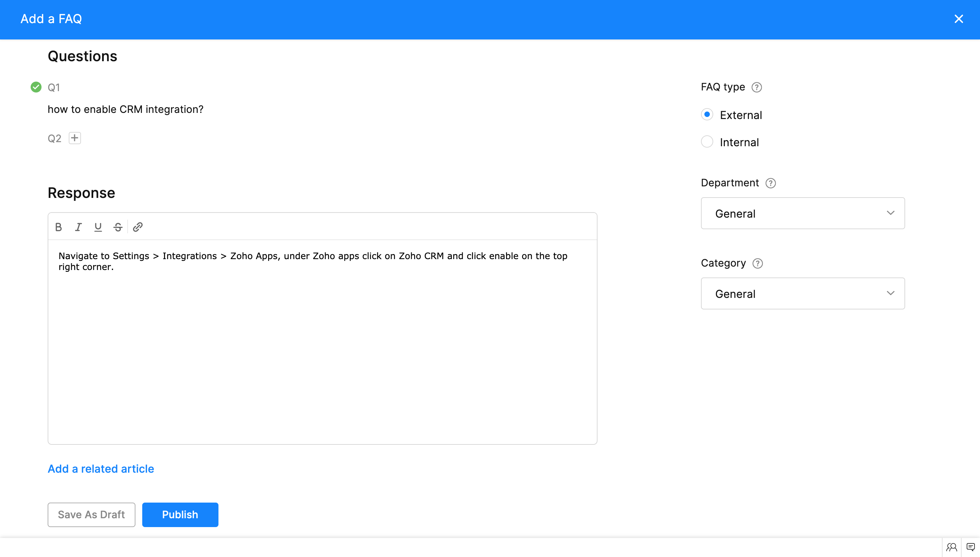980x557 pixels.
Task: Show Department help question-mark icon
Action: pyautogui.click(x=770, y=183)
